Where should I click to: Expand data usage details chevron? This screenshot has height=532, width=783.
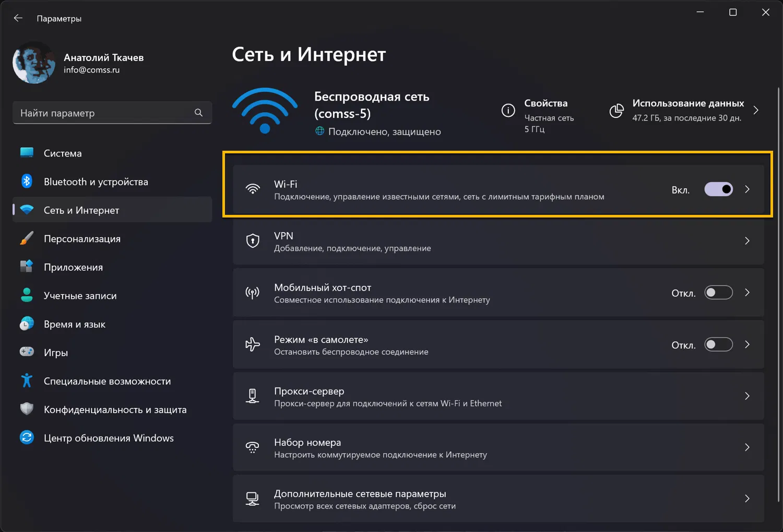(756, 110)
